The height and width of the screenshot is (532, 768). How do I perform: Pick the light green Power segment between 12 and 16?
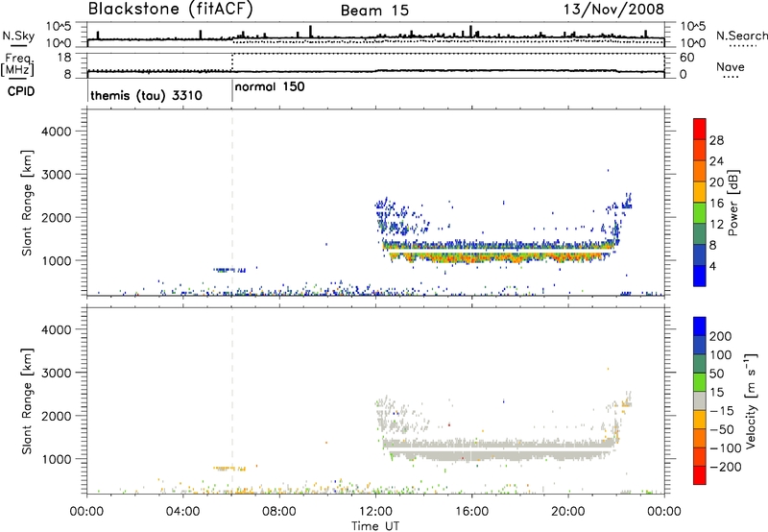coord(700,213)
